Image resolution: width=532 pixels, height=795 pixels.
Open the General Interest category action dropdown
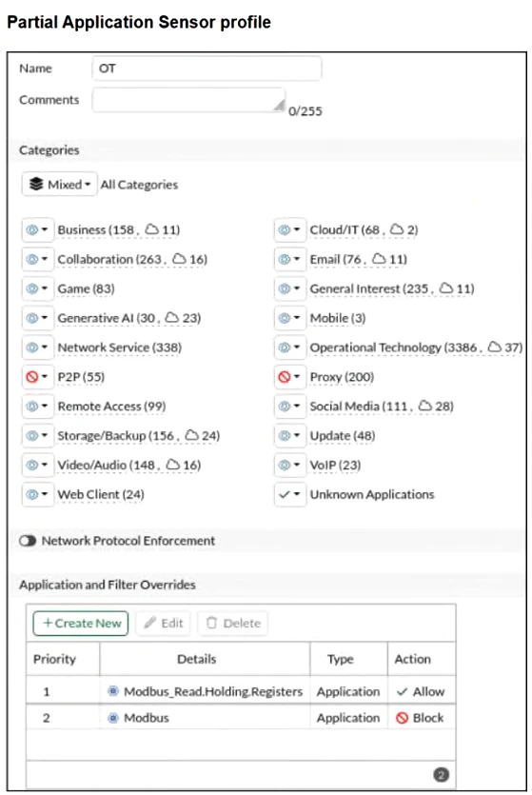point(290,288)
